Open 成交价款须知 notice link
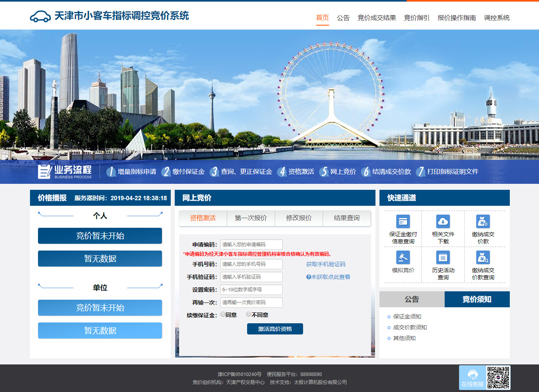Viewport: 539px width, 392px height. pos(410,327)
